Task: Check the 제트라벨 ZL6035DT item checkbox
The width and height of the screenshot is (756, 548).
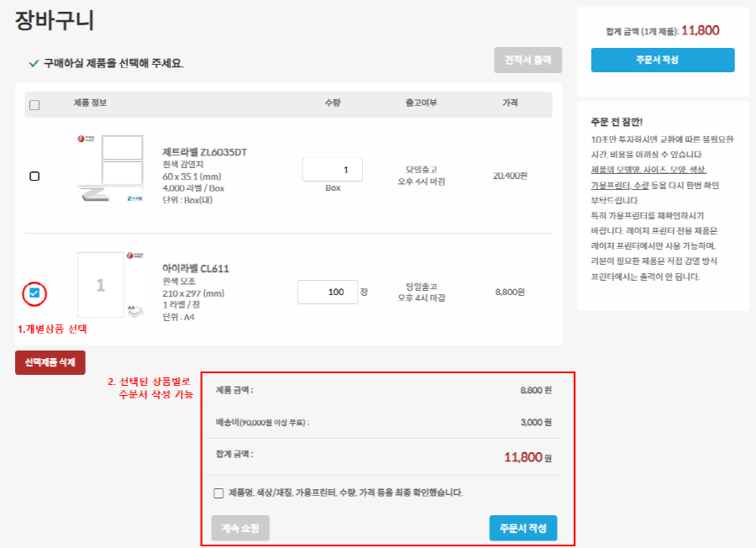Action: [34, 176]
